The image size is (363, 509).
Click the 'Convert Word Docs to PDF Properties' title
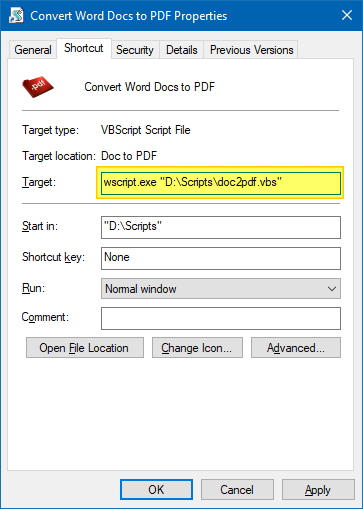coord(129,16)
